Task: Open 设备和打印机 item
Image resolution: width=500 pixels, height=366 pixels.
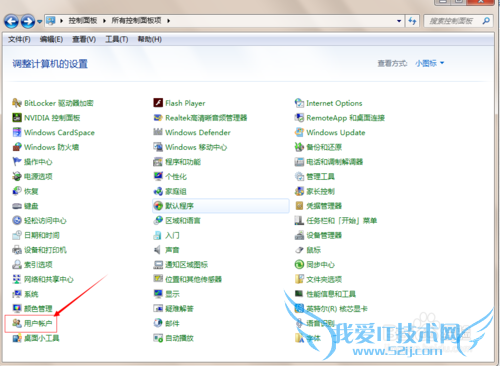Action: pyautogui.click(x=39, y=250)
